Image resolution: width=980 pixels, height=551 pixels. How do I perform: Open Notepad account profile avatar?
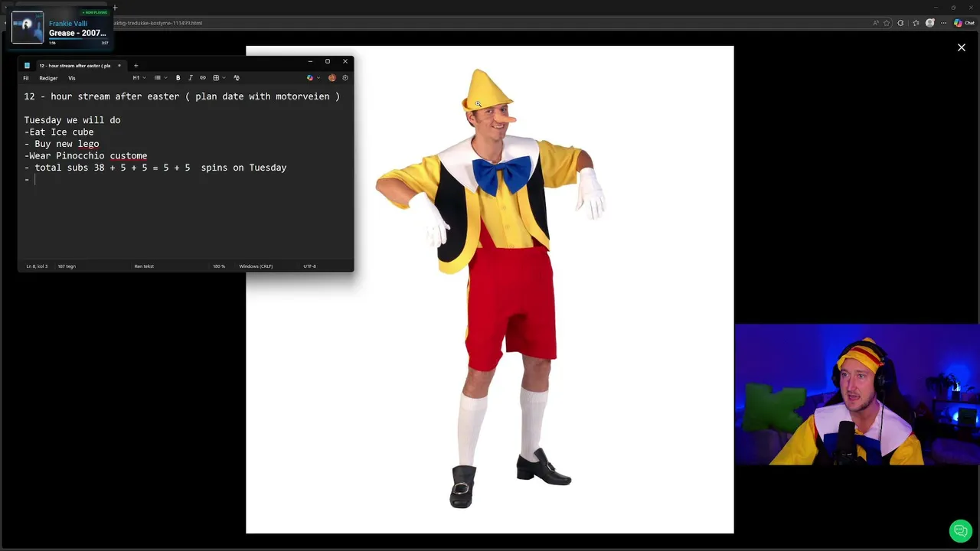332,77
